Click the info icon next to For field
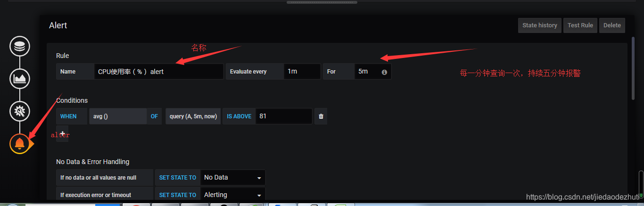 (x=384, y=72)
